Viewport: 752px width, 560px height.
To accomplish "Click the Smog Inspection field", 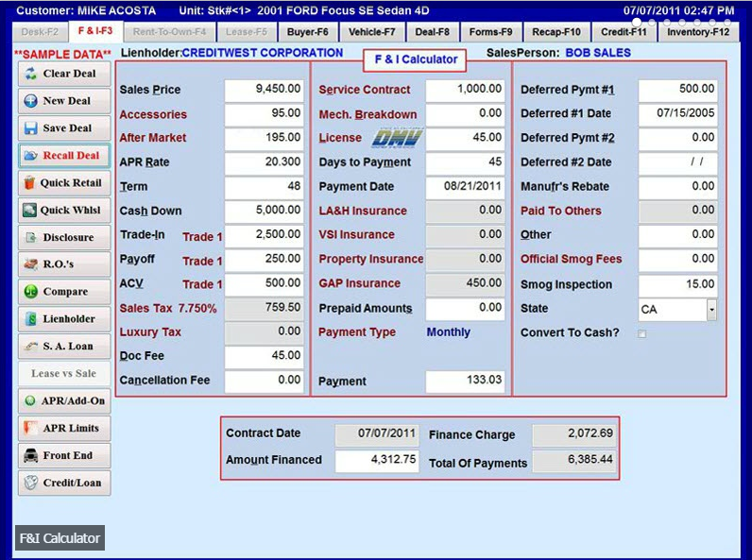I will point(677,285).
